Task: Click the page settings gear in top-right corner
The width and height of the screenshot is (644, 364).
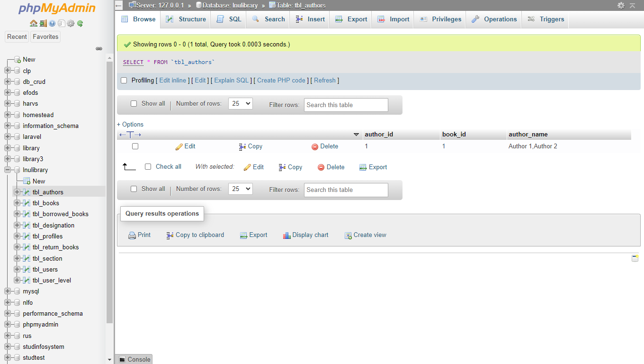Action: 621,5
